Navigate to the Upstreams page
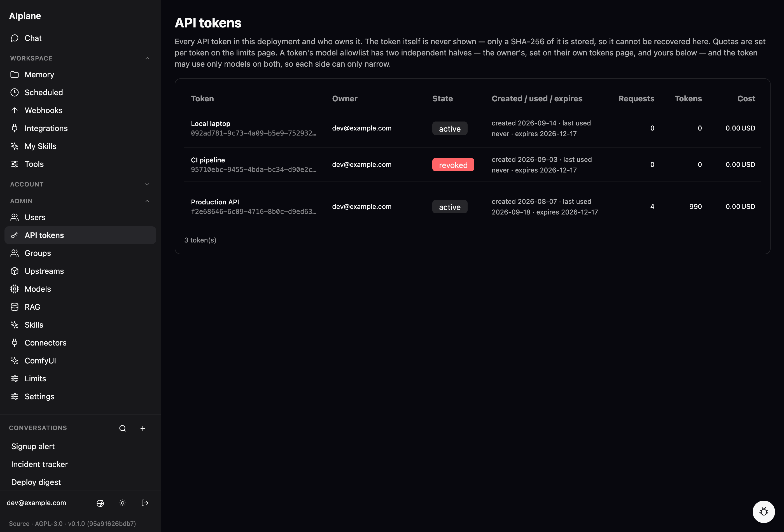Image resolution: width=784 pixels, height=532 pixels. coord(80,271)
